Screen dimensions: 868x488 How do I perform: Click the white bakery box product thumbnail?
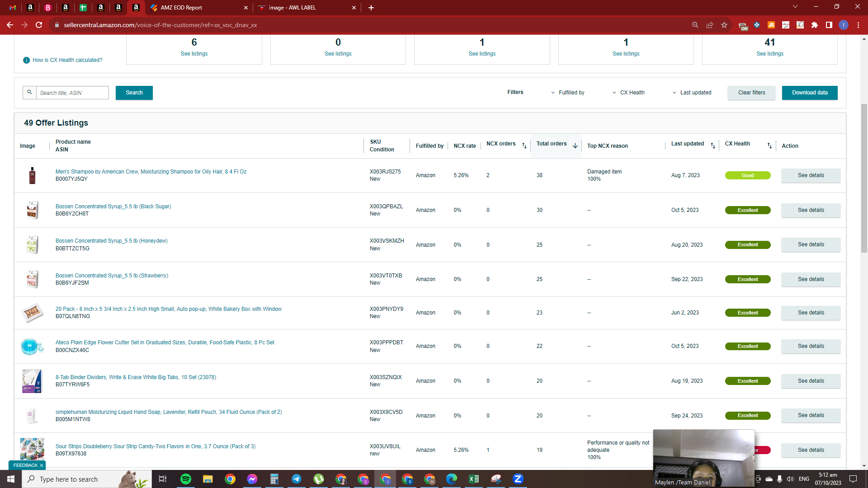tap(32, 313)
